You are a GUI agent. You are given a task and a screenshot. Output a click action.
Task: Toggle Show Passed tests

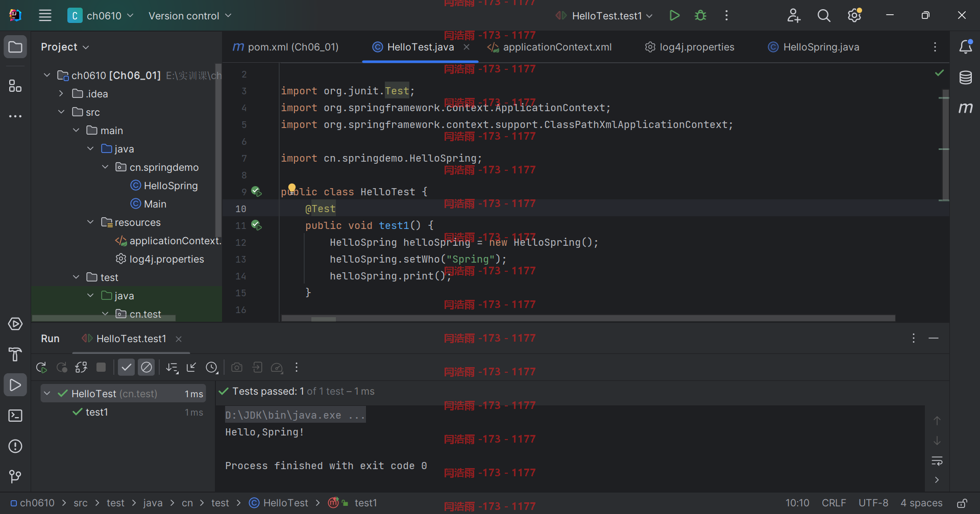pos(126,367)
